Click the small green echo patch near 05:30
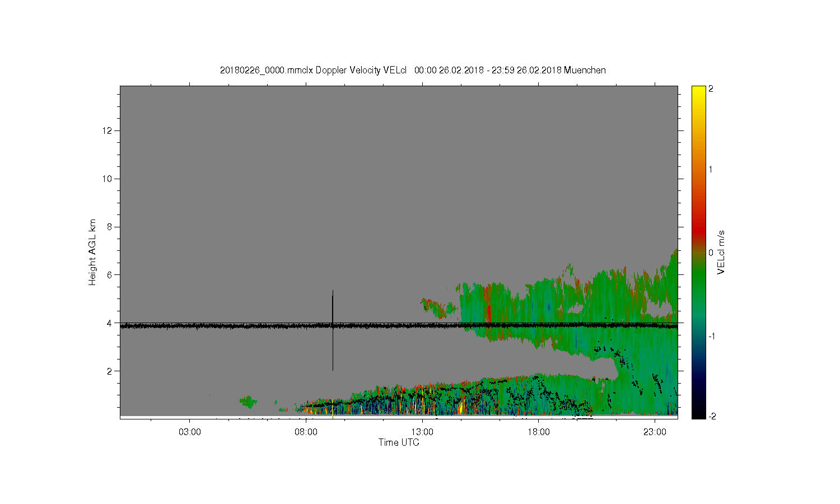The width and height of the screenshot is (840, 504). pyautogui.click(x=248, y=401)
